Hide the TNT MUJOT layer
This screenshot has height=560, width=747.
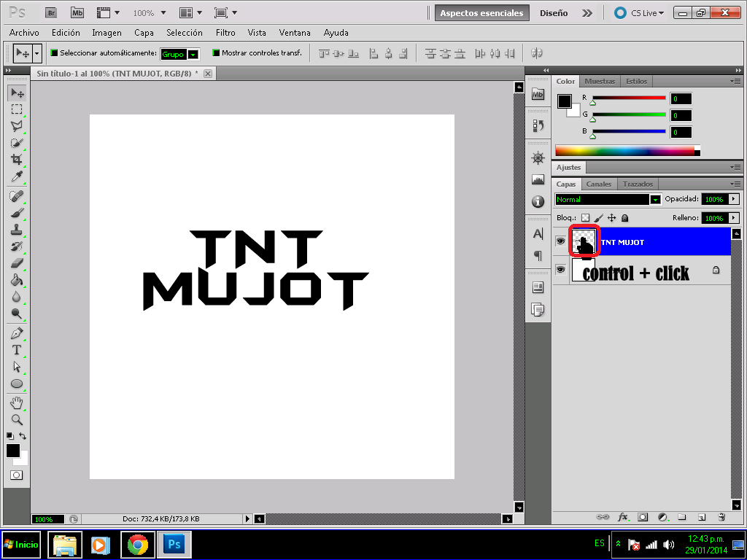[x=560, y=241]
